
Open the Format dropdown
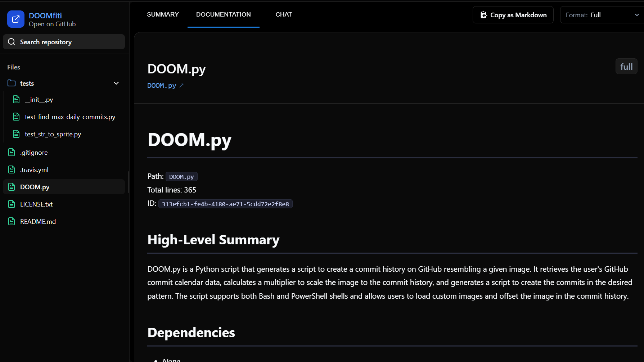coord(602,15)
